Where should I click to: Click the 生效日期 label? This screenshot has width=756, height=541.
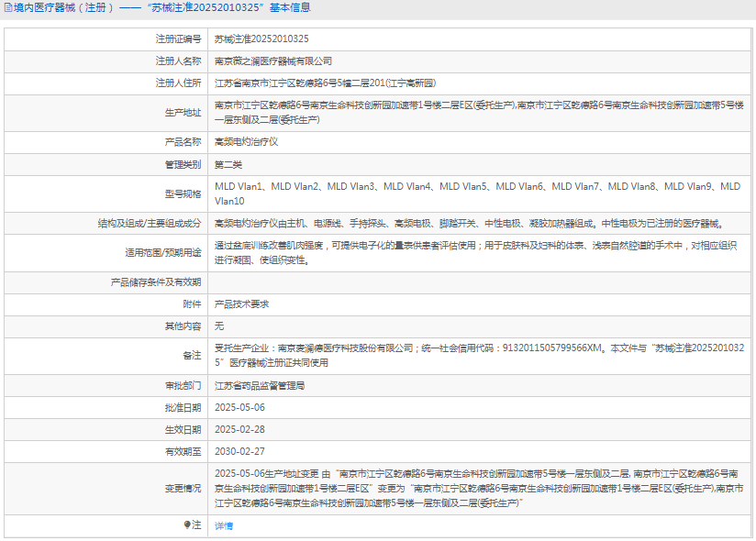(x=183, y=430)
